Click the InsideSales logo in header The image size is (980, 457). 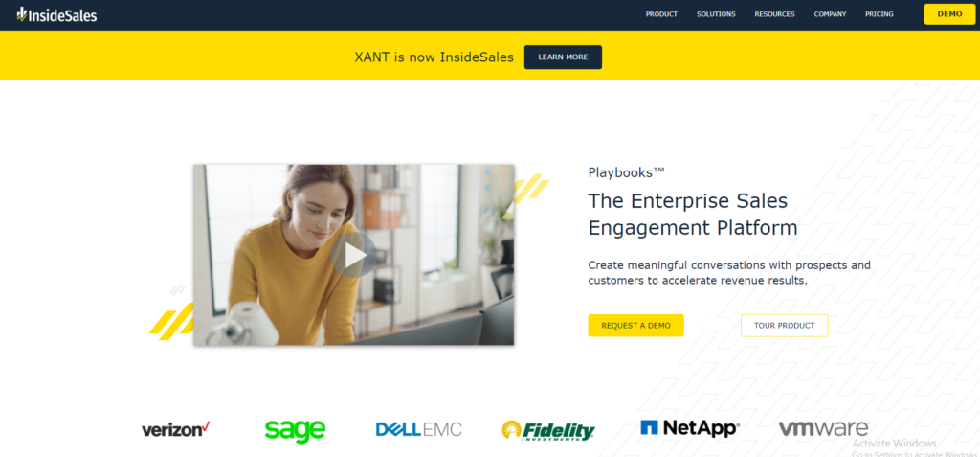click(x=56, y=14)
